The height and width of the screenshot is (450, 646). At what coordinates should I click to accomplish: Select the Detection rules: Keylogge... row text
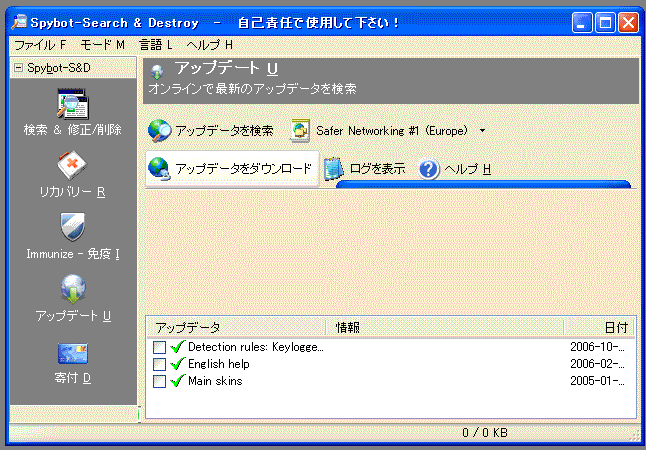click(256, 347)
